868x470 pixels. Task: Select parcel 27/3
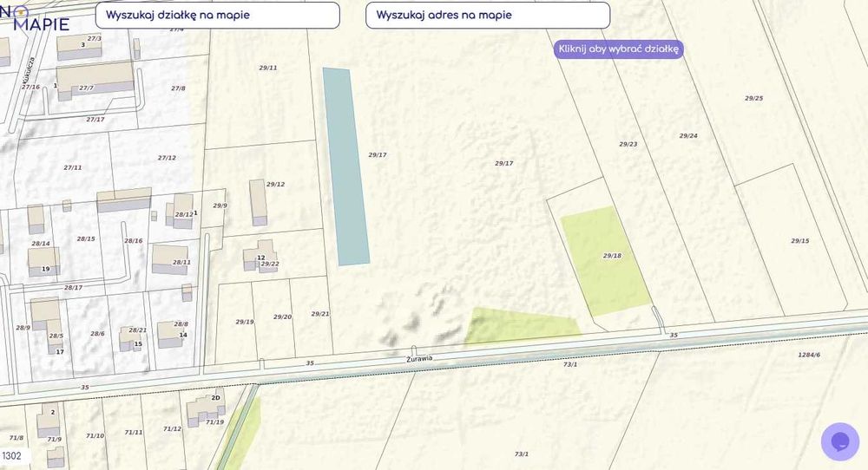point(94,39)
